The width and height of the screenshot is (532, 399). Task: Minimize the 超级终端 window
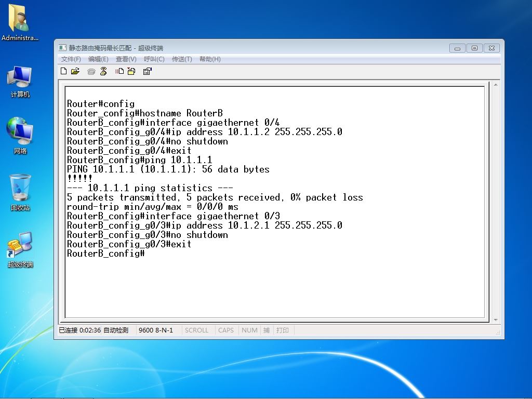coord(457,48)
